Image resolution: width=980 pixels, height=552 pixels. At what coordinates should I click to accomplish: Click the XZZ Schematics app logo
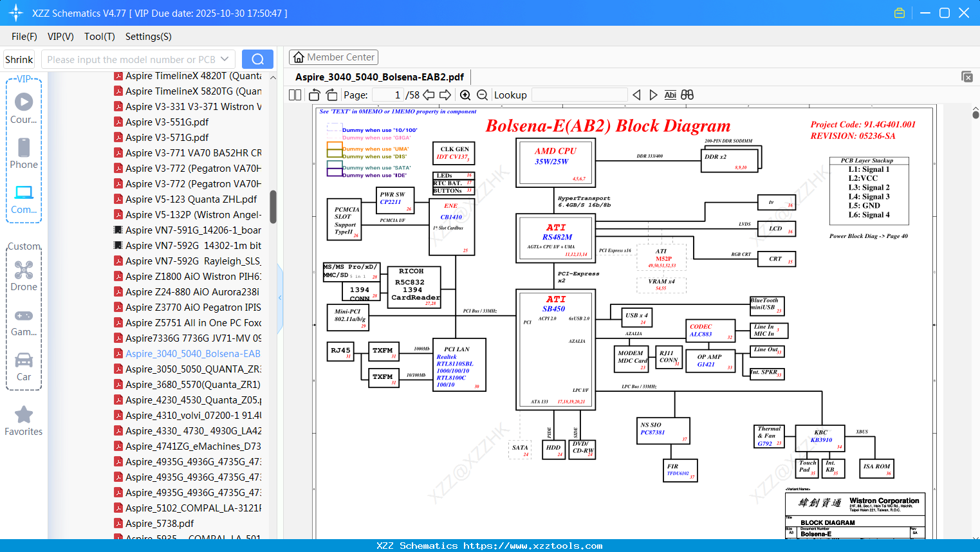point(15,13)
